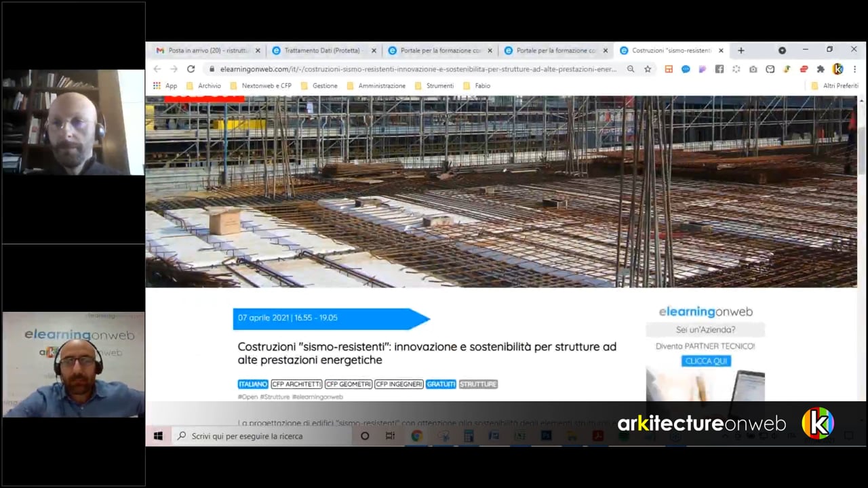868x488 pixels.
Task: Click the Chrome icon on the taskbar
Action: pyautogui.click(x=416, y=436)
